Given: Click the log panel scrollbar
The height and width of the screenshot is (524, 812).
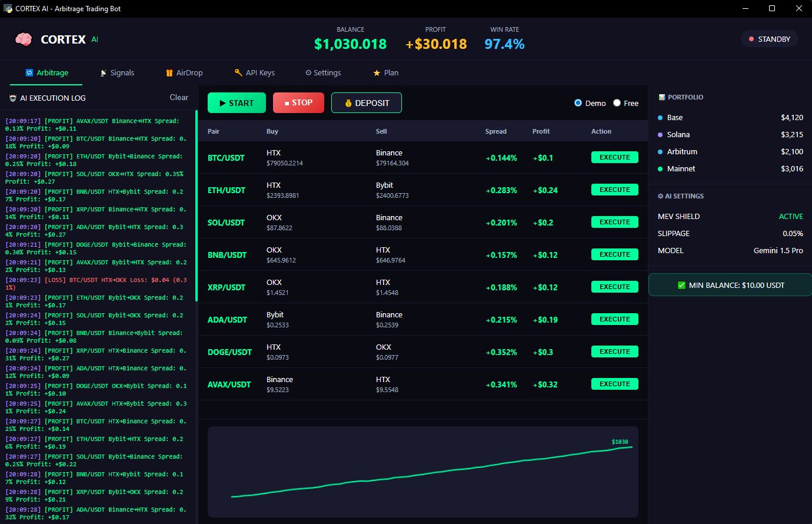Looking at the screenshot, I should (x=196, y=205).
